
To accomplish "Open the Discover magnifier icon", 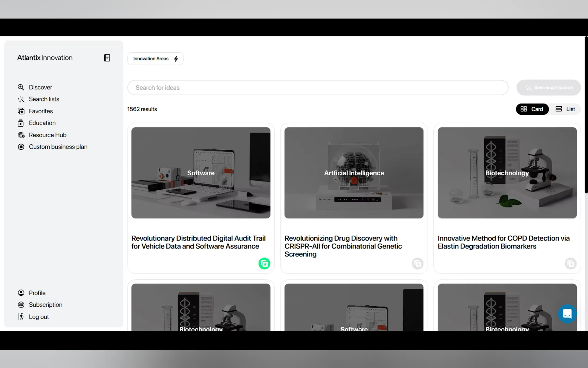I will click(x=21, y=87).
